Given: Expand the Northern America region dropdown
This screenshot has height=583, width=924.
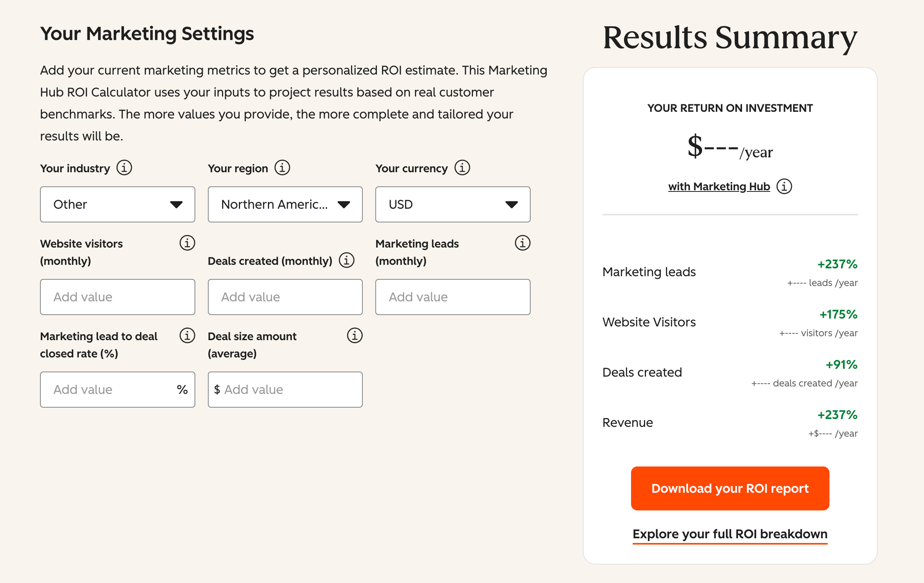Looking at the screenshot, I should [285, 204].
